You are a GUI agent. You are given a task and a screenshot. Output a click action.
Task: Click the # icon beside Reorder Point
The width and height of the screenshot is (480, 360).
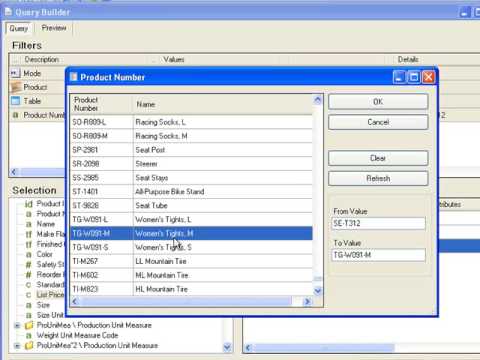tap(29, 275)
